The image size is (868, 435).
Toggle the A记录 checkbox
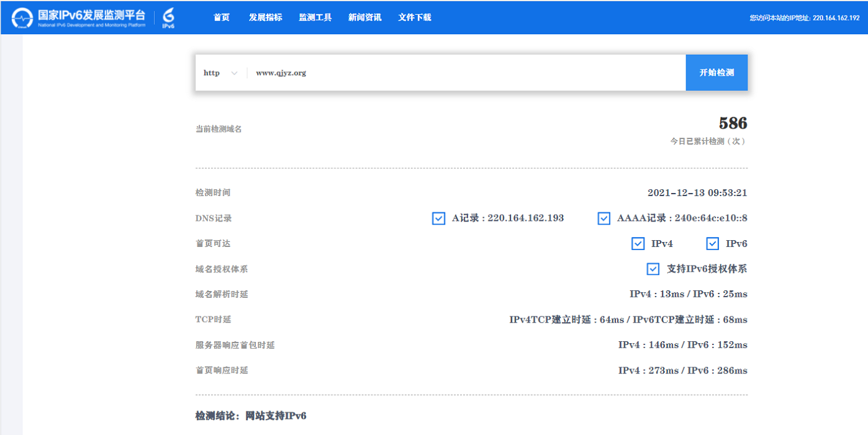[438, 218]
